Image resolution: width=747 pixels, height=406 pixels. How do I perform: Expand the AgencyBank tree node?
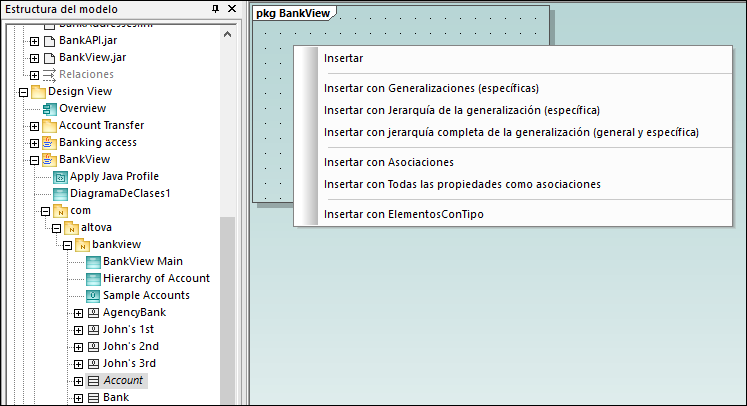point(78,313)
